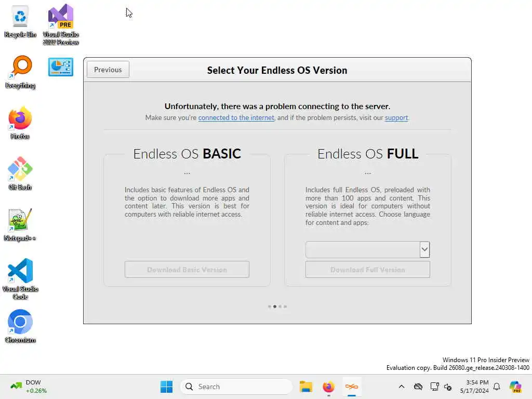Click the server connection problem message
This screenshot has width=532, height=399.
click(277, 106)
